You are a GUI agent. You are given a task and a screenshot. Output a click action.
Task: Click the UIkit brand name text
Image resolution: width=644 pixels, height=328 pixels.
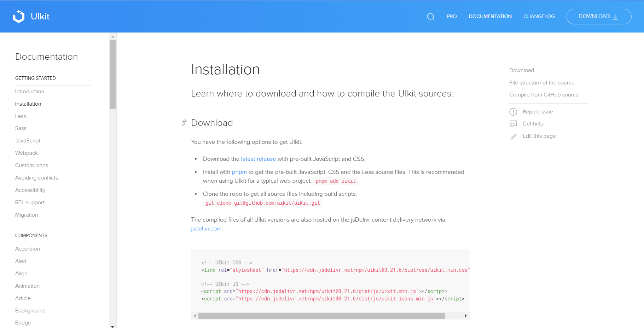(40, 17)
